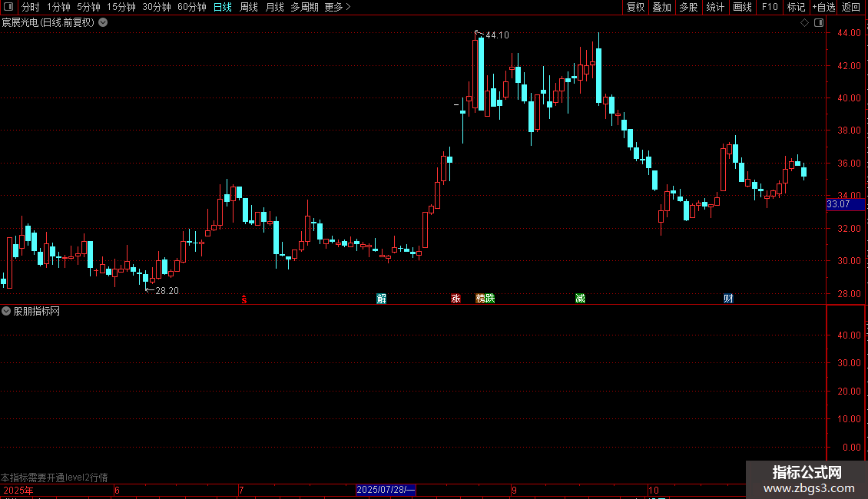Click the diamond icon above chart

pyautogui.click(x=805, y=23)
